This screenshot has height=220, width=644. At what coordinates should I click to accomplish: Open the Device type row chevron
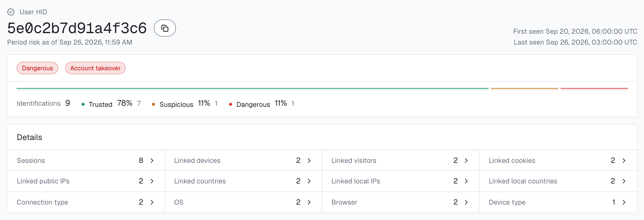tap(624, 202)
